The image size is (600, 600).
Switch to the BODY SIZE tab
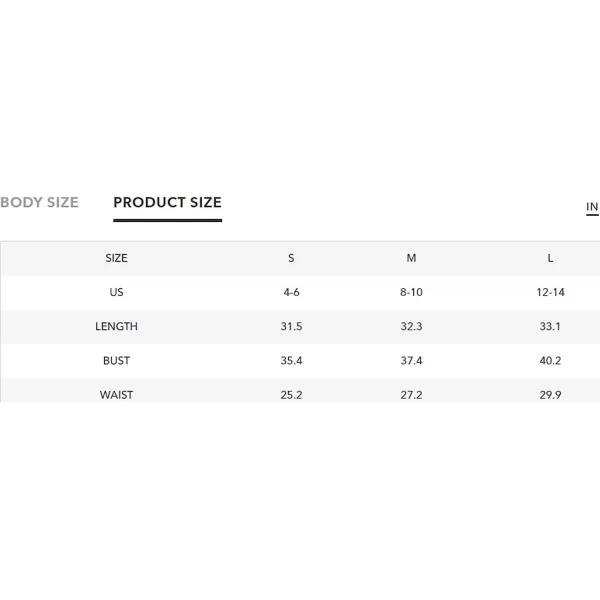tap(39, 202)
